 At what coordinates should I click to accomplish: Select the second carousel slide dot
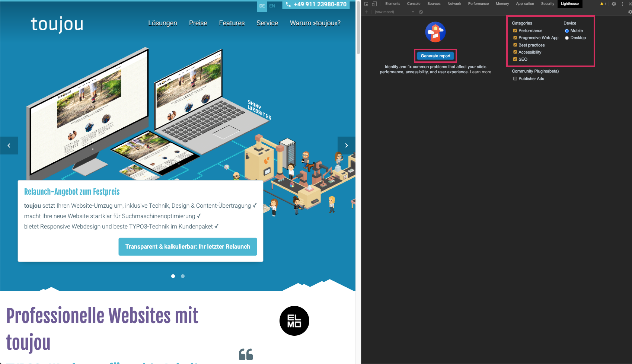(183, 276)
